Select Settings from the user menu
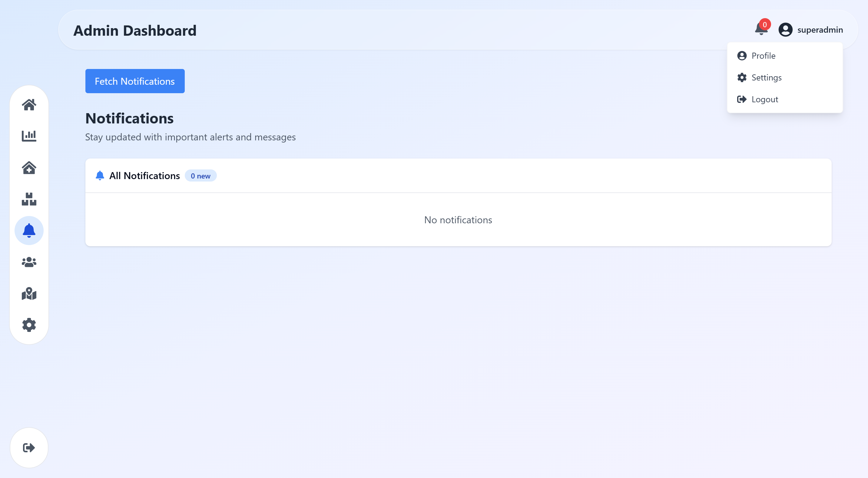This screenshot has height=478, width=868. click(x=766, y=77)
